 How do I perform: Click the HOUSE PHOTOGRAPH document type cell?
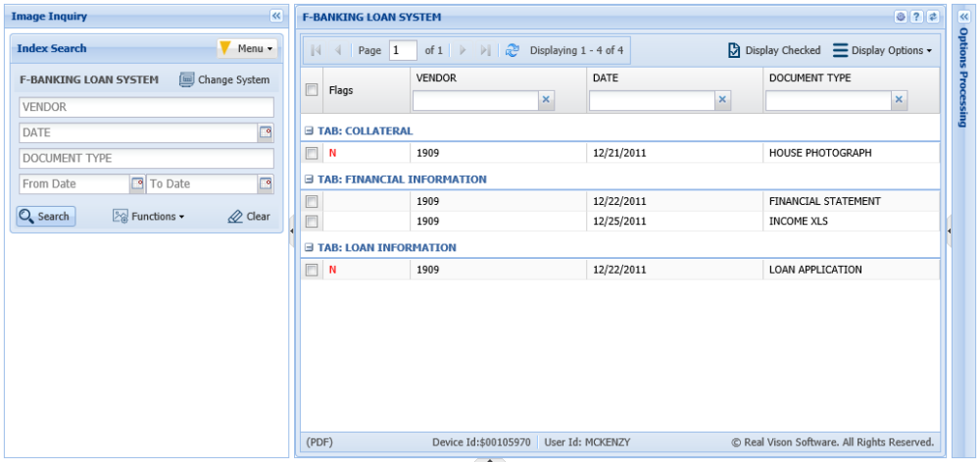tap(851, 153)
